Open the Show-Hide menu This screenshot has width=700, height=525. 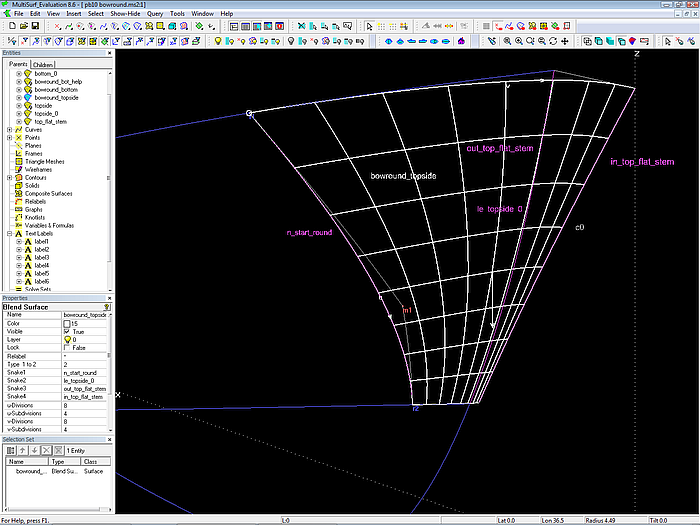tap(124, 14)
